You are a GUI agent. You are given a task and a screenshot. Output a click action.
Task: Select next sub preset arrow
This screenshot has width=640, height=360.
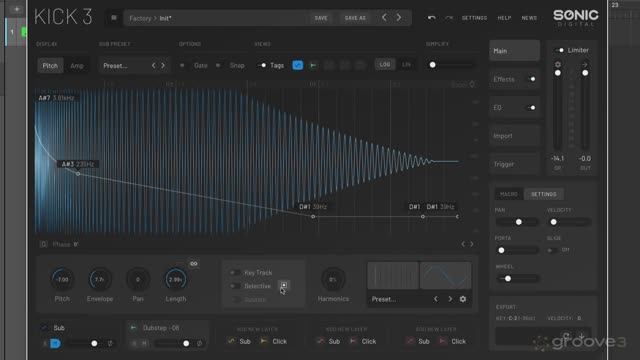click(x=163, y=66)
